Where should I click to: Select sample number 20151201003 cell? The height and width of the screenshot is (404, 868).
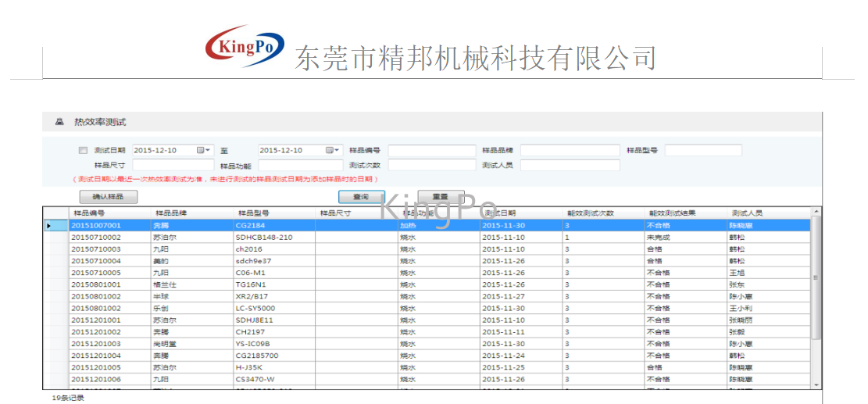pos(109,344)
